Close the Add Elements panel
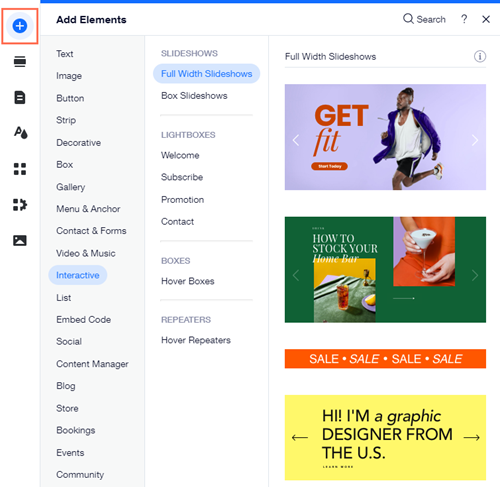 (x=486, y=19)
